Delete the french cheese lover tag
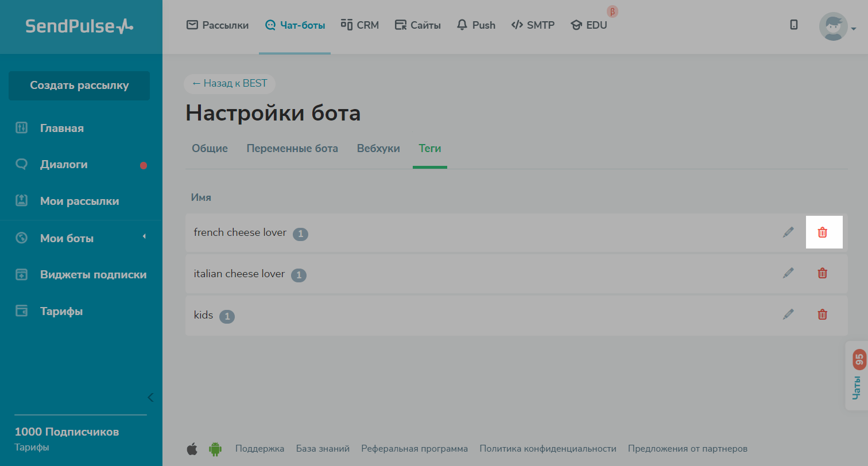This screenshot has width=868, height=466. (x=823, y=232)
